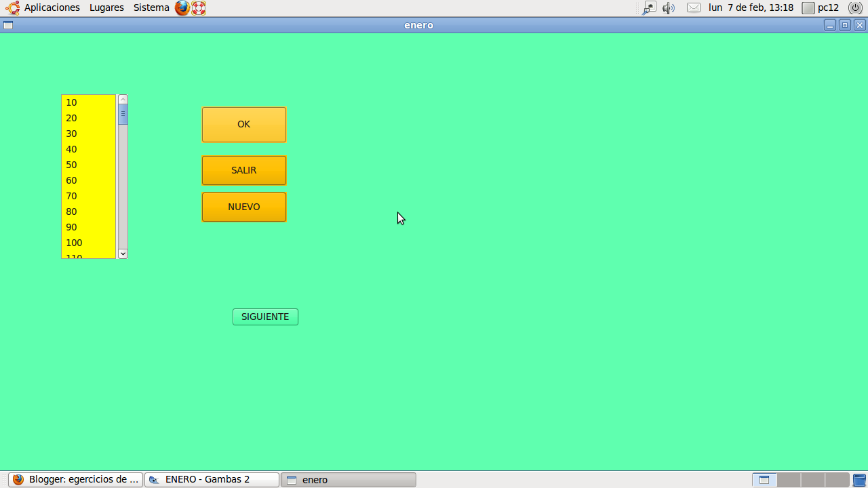
Task: Click the SALIR button
Action: tap(244, 170)
